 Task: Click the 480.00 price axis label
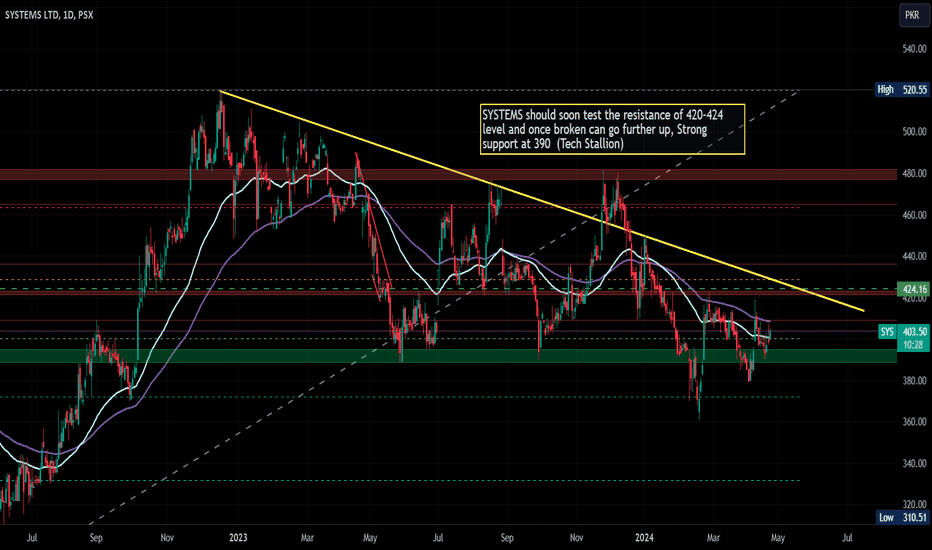tap(914, 174)
